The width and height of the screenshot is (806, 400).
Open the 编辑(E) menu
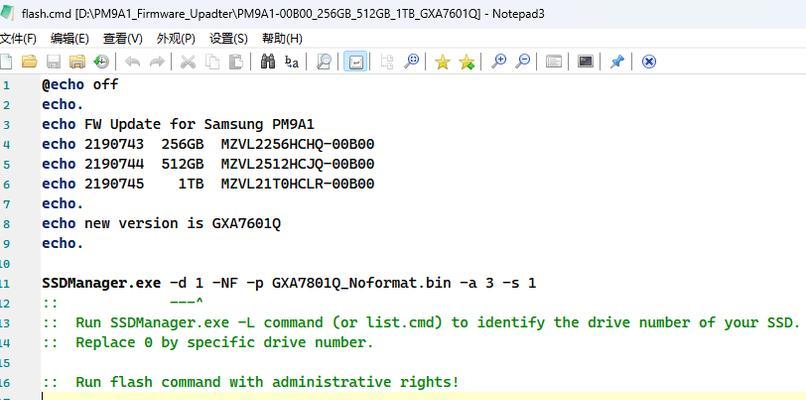point(69,39)
